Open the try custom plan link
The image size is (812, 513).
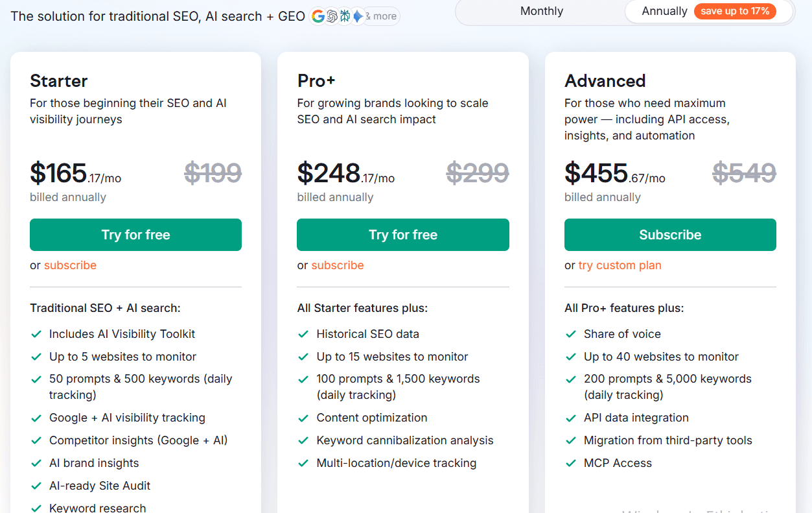[x=620, y=265]
